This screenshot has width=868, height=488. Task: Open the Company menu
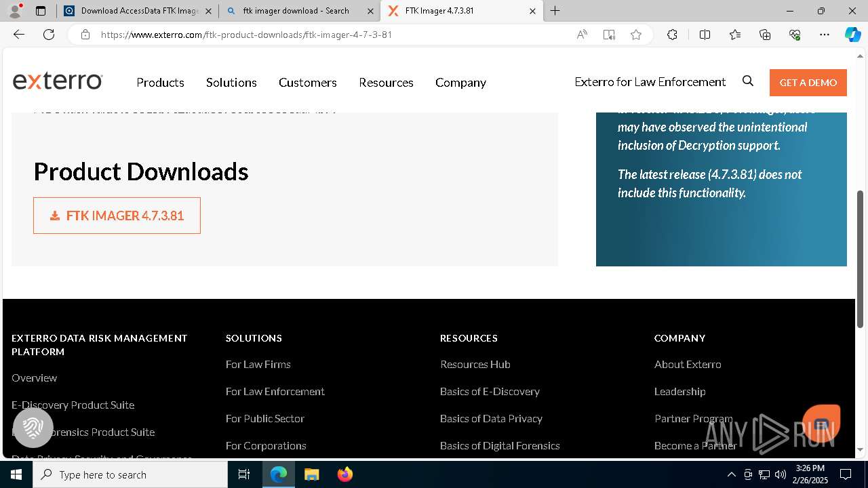point(460,82)
